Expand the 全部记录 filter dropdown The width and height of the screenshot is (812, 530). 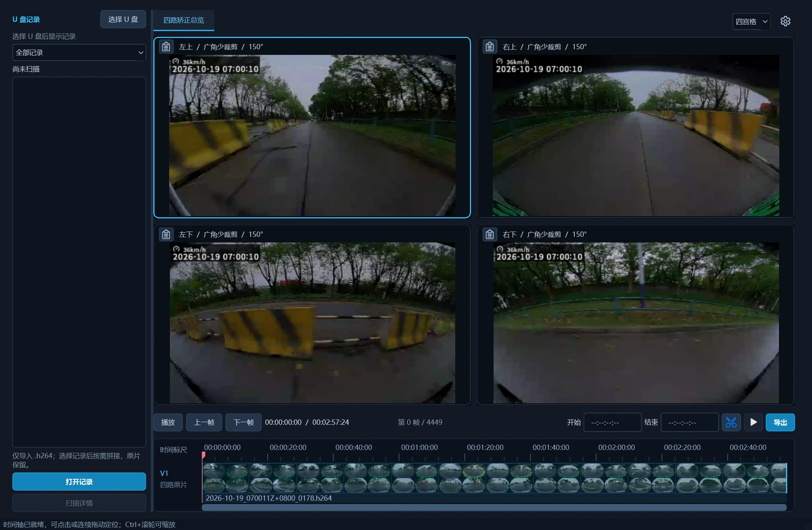click(79, 53)
